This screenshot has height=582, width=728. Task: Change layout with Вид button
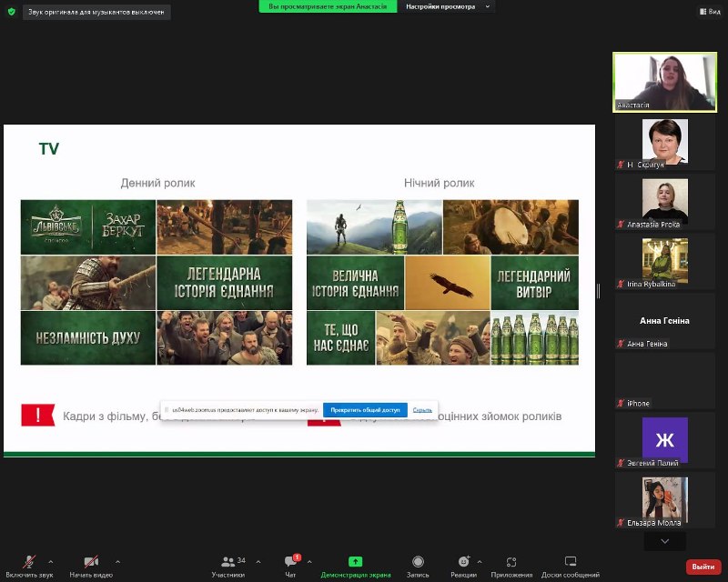pos(710,12)
